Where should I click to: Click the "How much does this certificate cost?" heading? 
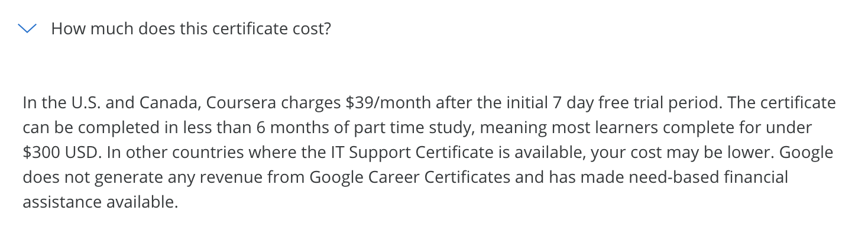coord(191,28)
